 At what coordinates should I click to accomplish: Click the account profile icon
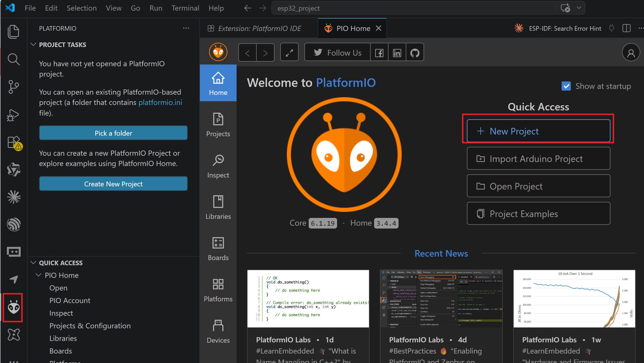[x=631, y=53]
